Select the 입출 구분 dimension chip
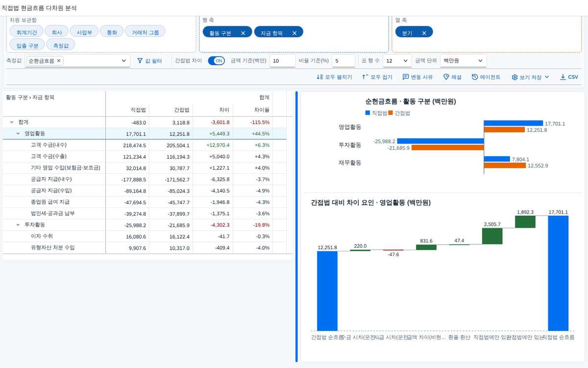The image size is (588, 368). tap(27, 45)
